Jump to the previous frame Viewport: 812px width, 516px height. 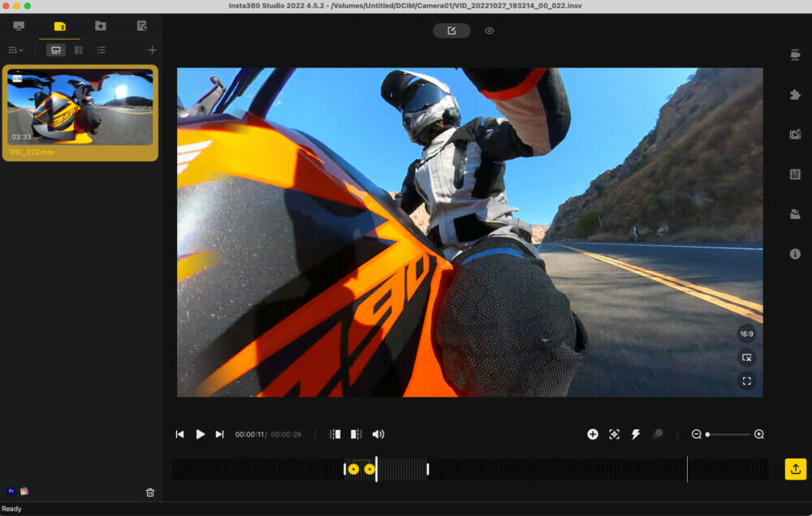tap(179, 434)
